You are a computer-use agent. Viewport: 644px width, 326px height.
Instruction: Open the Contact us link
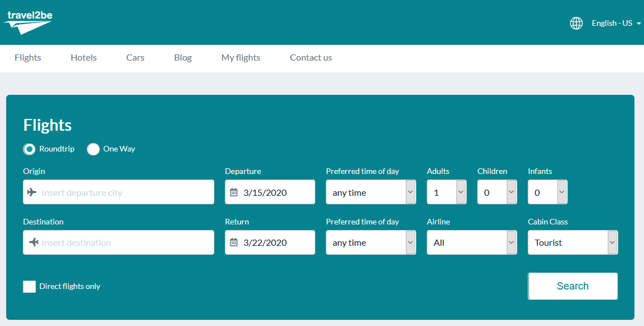coord(311,58)
